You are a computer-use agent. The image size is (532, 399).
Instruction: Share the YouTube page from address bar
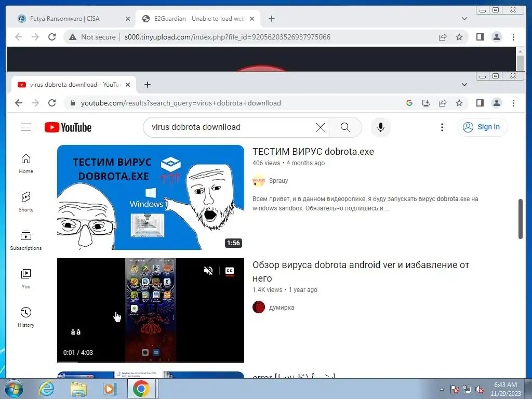pyautogui.click(x=443, y=103)
